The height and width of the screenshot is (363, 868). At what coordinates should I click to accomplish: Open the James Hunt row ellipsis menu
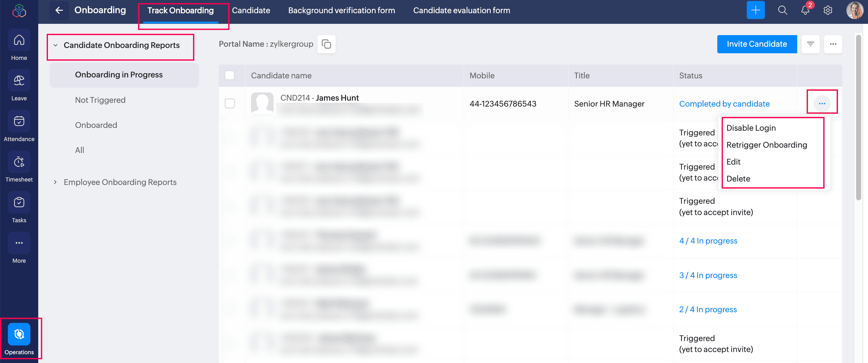(822, 103)
